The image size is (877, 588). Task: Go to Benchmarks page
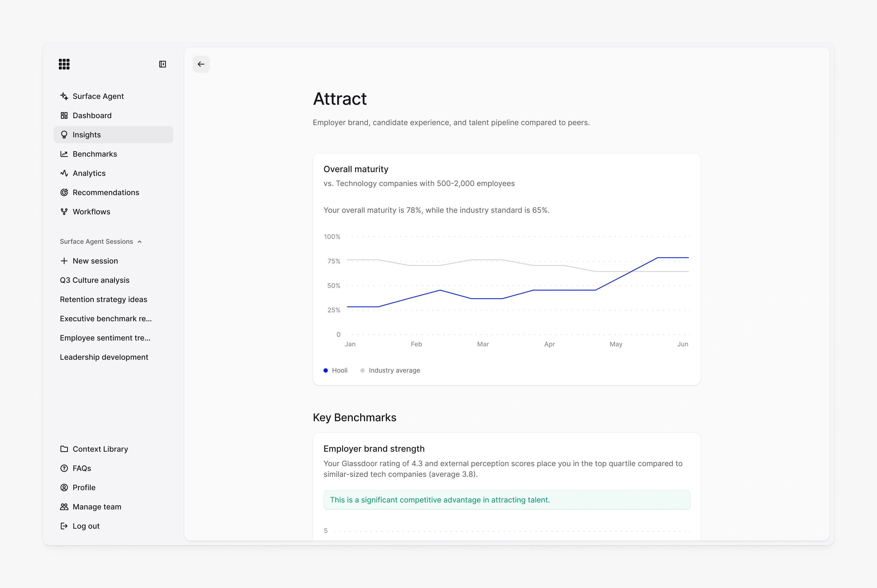pyautogui.click(x=113, y=154)
